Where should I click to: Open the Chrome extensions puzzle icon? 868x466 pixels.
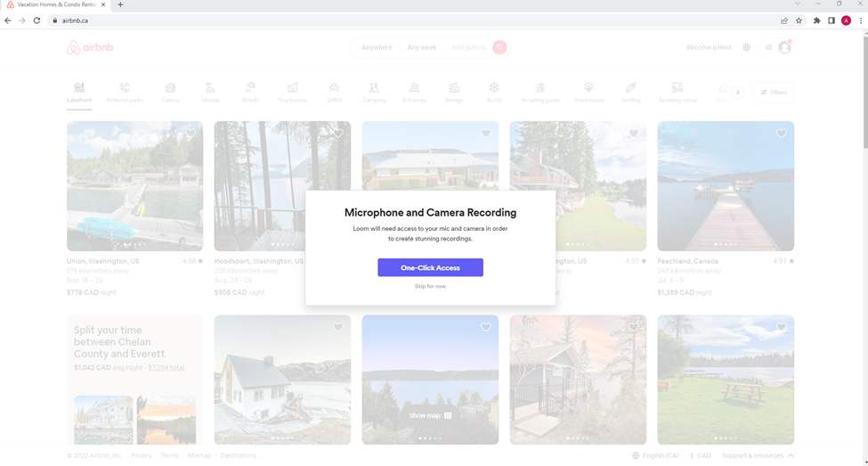[816, 20]
